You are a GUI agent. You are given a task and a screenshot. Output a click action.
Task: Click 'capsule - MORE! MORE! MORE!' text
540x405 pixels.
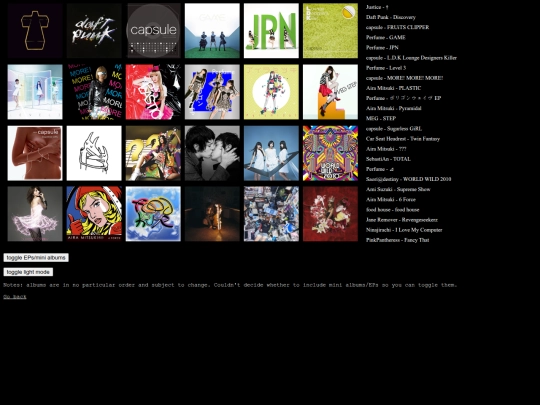tap(404, 78)
